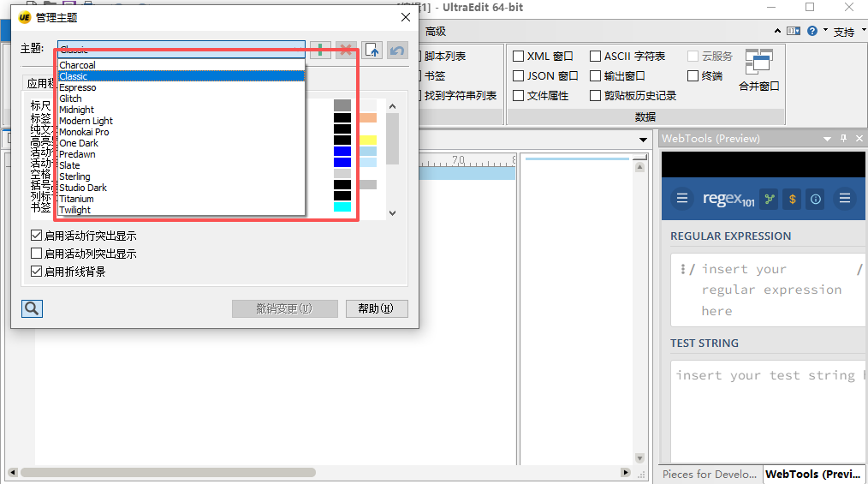The image size is (868, 484).
Task: Click the info icon in regex101 header
Action: (816, 199)
